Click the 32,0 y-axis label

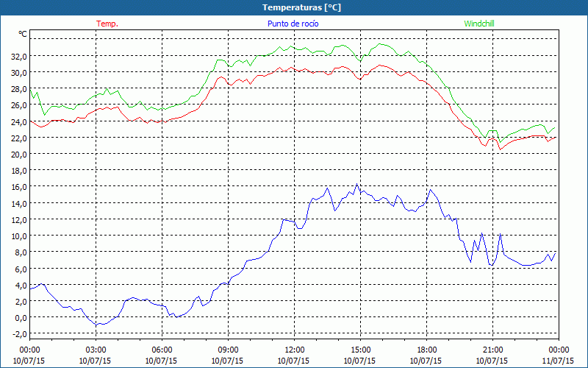click(x=19, y=57)
